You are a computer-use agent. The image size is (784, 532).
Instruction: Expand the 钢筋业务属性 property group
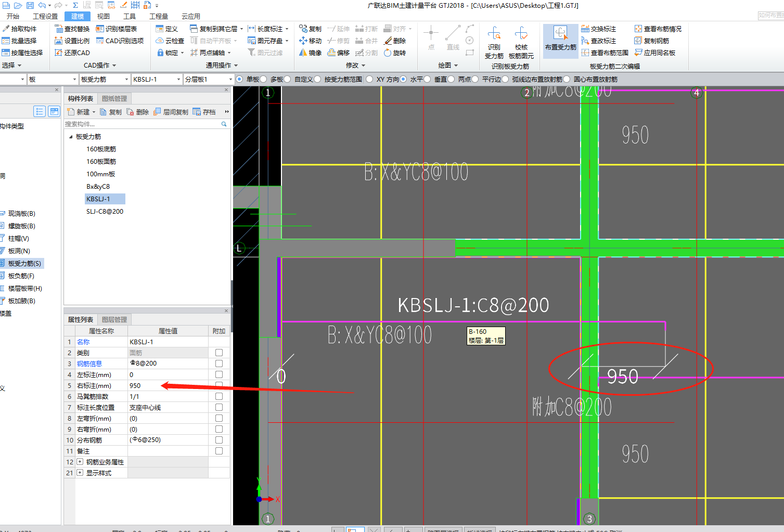click(x=80, y=462)
